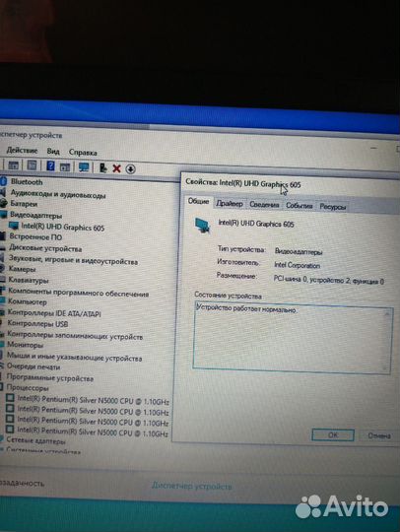Select the Батареи category

pyautogui.click(x=24, y=204)
